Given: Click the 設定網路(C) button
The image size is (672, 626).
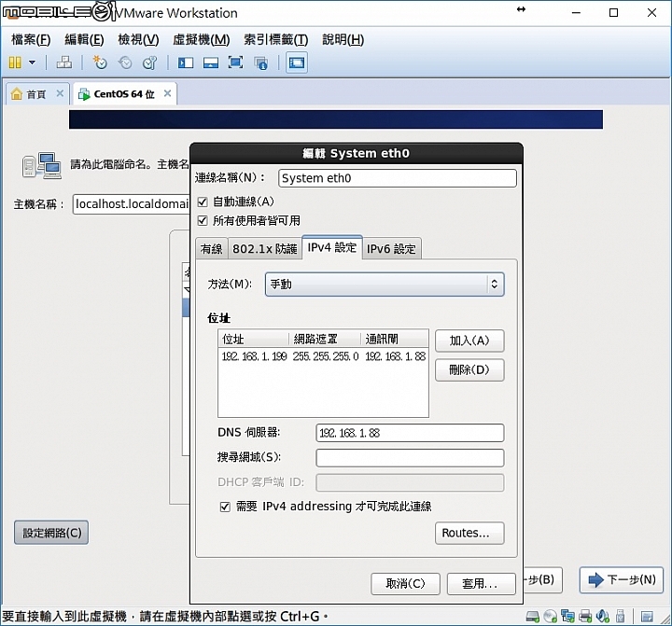Looking at the screenshot, I should pyautogui.click(x=51, y=533).
